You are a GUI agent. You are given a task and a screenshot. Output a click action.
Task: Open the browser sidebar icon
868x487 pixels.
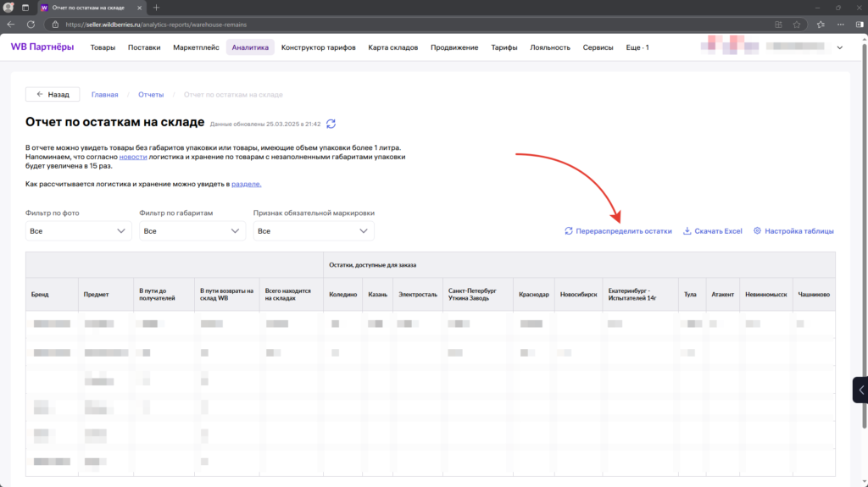[860, 25]
